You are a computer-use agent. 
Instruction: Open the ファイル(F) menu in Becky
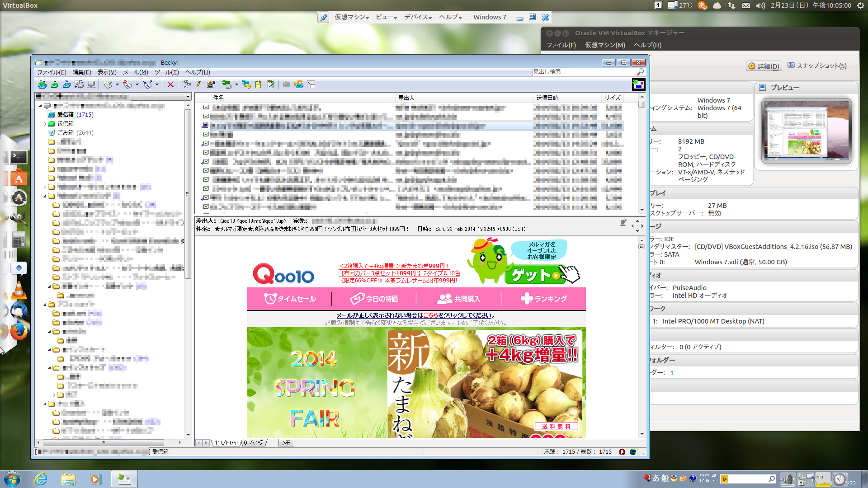[x=52, y=72]
